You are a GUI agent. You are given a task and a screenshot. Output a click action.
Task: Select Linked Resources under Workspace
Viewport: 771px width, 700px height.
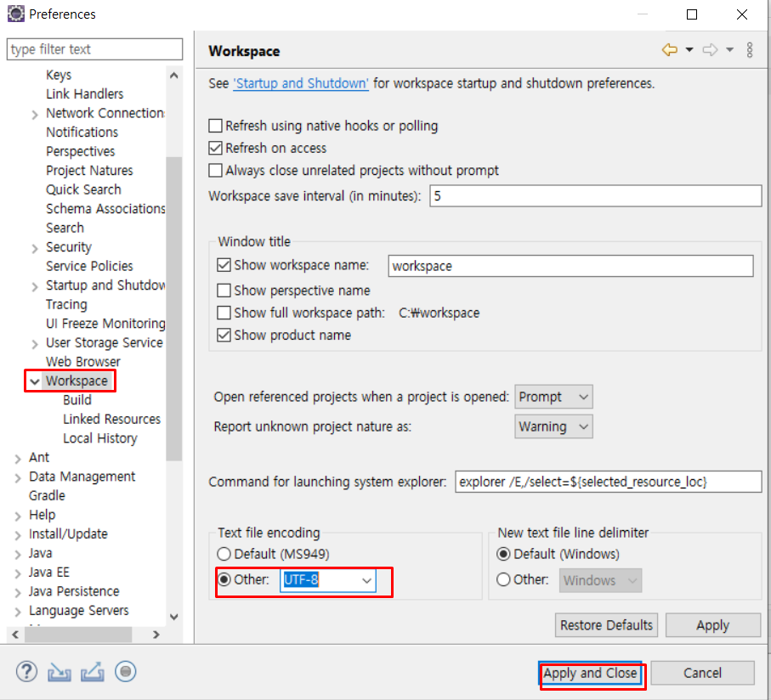pyautogui.click(x=111, y=419)
